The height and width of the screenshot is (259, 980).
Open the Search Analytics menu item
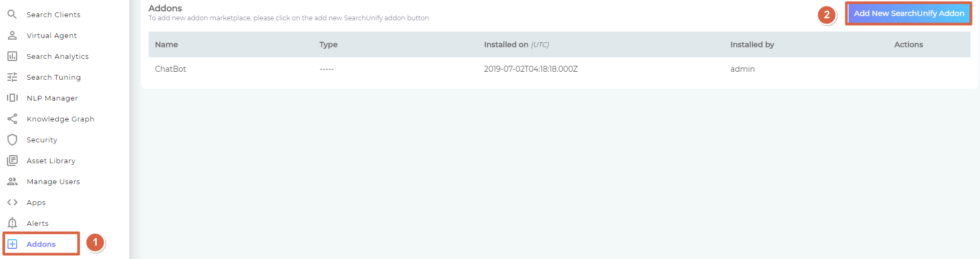(58, 56)
